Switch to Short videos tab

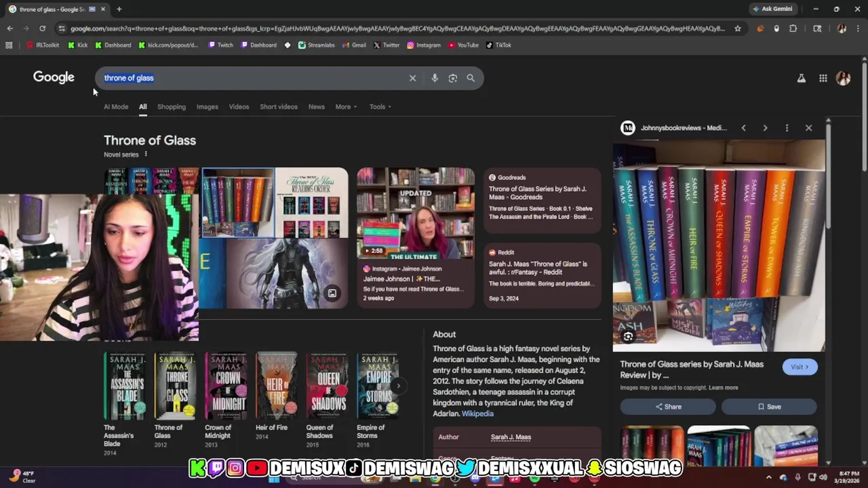coord(279,106)
